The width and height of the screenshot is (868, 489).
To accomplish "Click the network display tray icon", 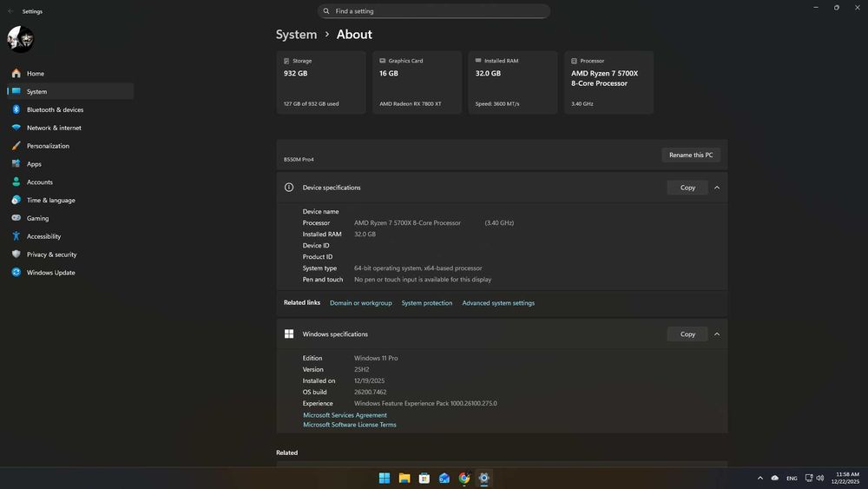I will click(x=809, y=478).
